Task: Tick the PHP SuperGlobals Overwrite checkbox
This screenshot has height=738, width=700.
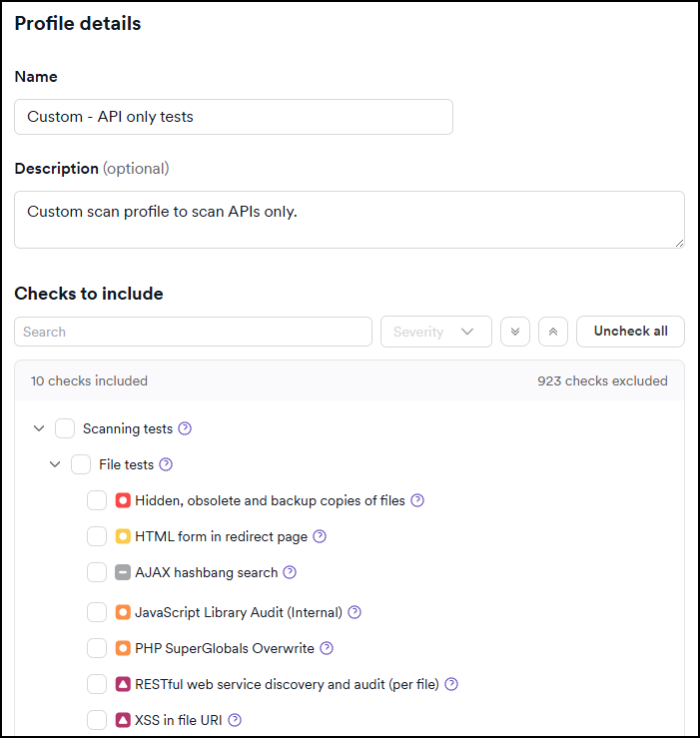Action: tap(97, 648)
